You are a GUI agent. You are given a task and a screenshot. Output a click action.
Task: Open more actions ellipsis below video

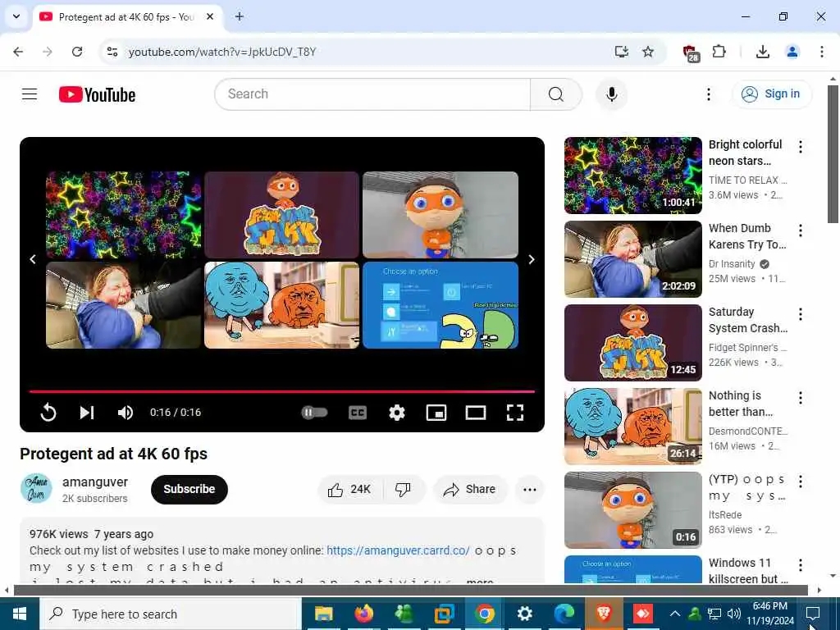tap(529, 489)
